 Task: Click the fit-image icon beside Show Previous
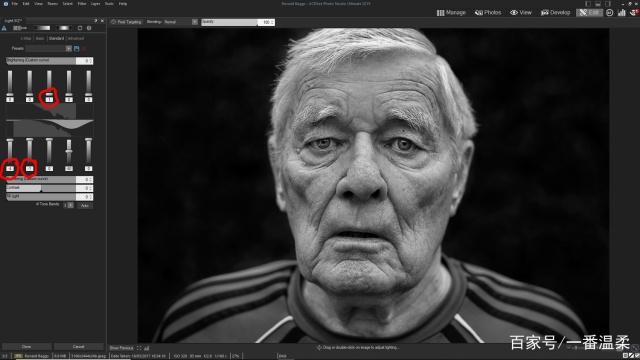[139, 348]
